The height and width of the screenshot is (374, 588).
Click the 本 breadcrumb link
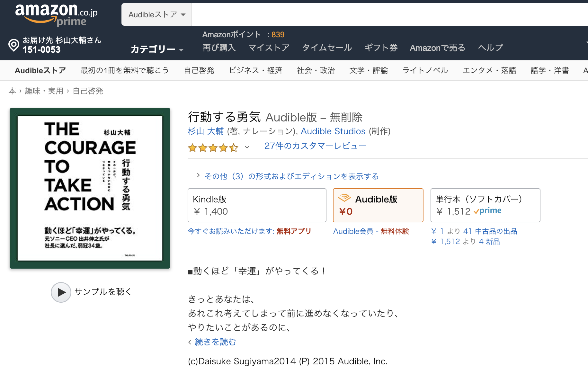[12, 91]
